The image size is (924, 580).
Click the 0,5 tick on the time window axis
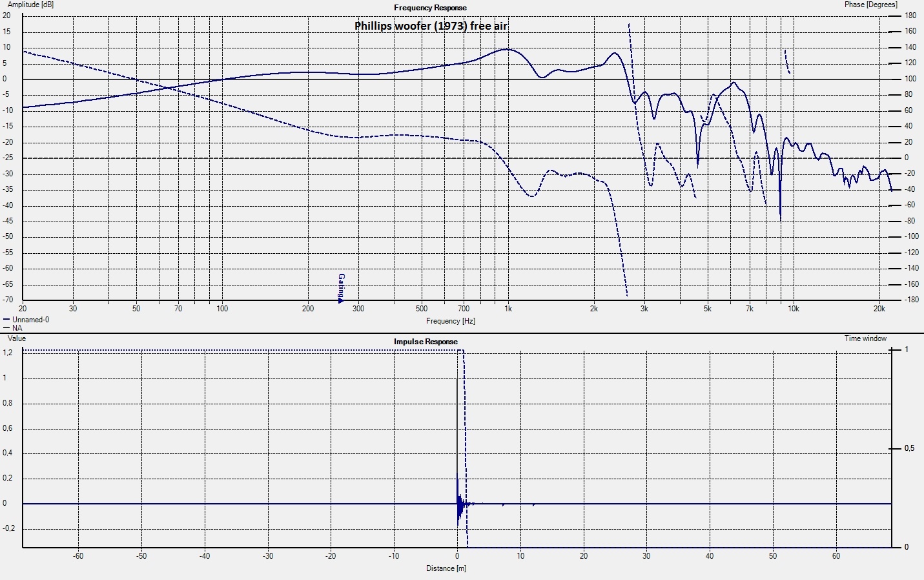tap(909, 448)
